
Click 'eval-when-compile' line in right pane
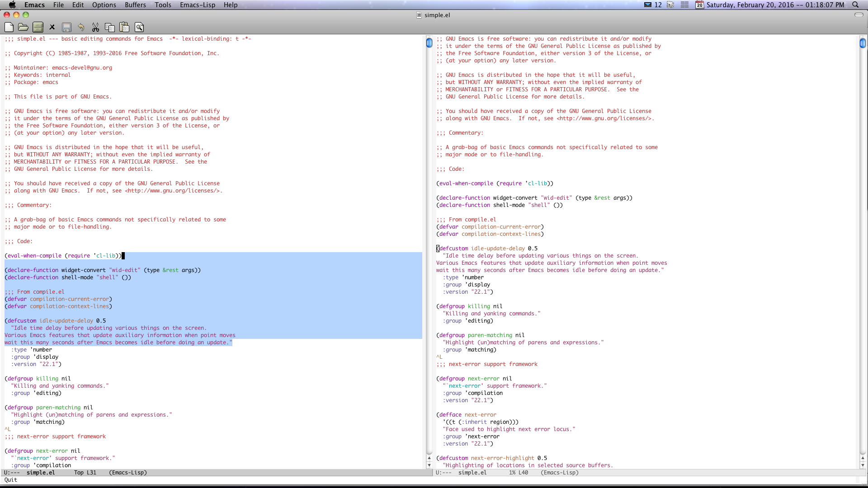point(495,183)
